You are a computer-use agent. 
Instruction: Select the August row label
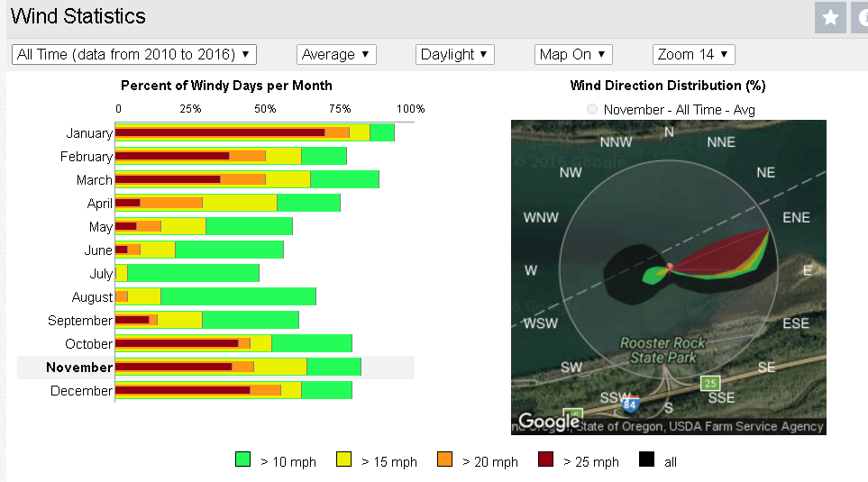93,297
